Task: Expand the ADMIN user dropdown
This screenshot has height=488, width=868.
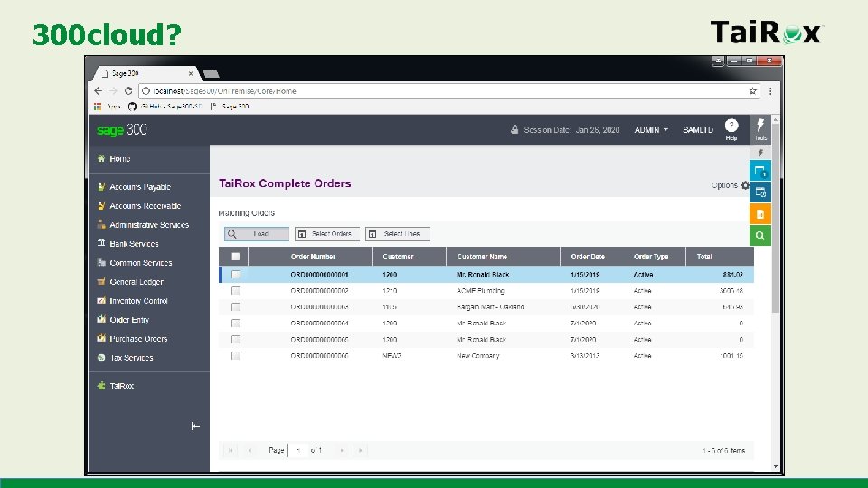Action: [x=651, y=130]
